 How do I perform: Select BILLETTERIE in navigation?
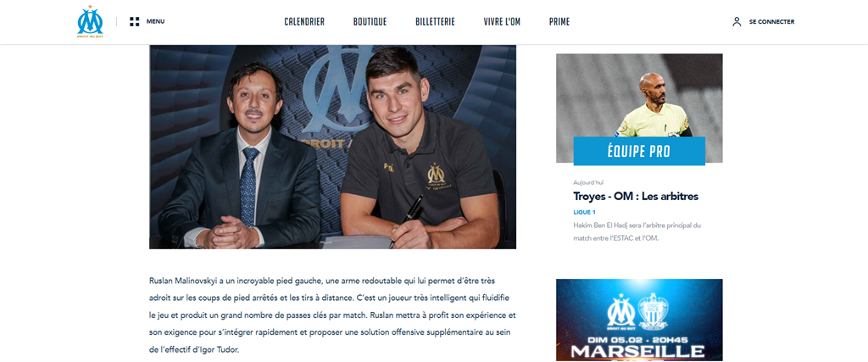tap(435, 21)
